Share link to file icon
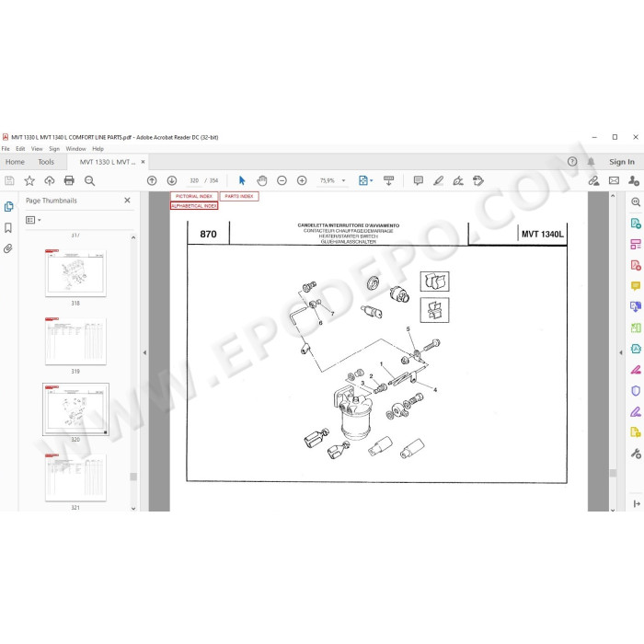644x644 pixels. pyautogui.click(x=593, y=180)
